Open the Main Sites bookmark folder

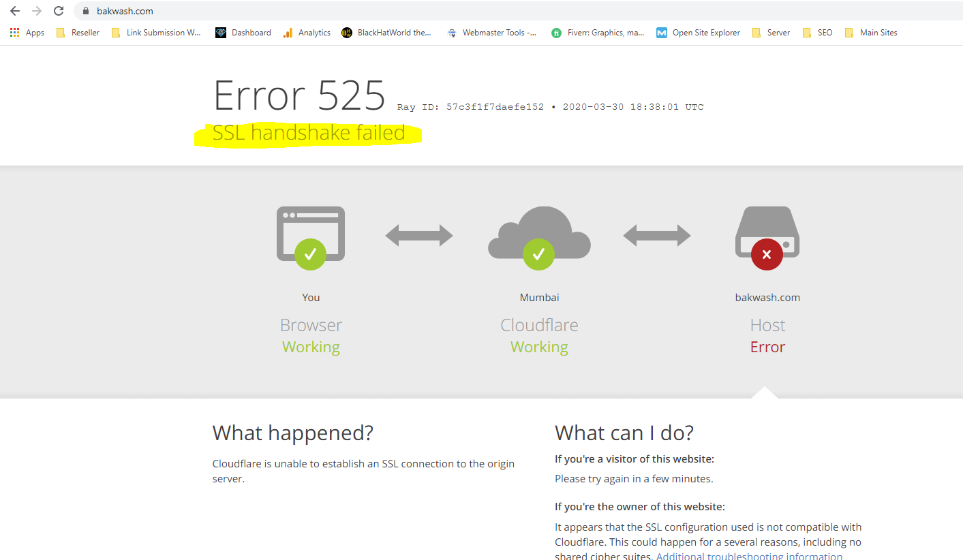[871, 33]
